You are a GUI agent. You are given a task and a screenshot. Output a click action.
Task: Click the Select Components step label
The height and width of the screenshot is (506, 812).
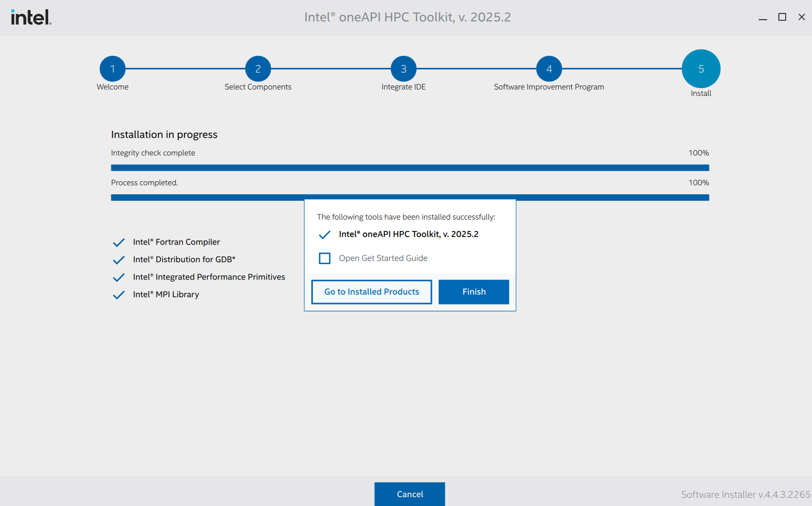pos(258,87)
